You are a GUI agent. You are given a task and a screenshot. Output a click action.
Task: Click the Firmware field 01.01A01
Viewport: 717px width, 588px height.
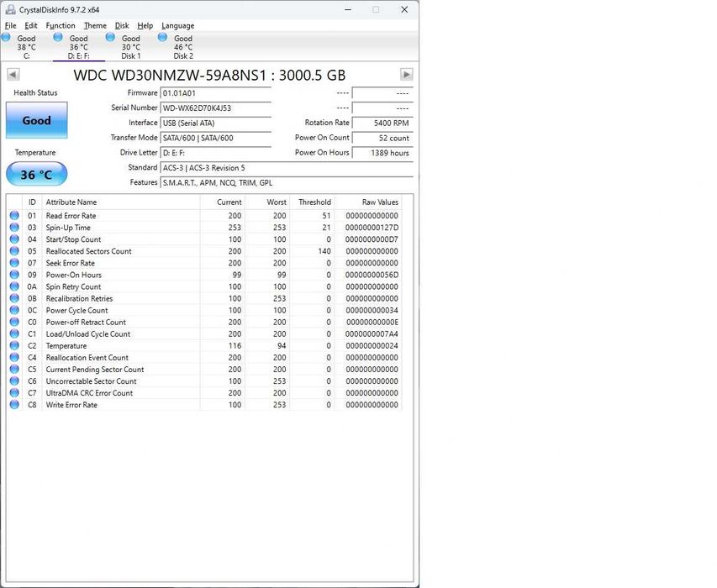point(216,93)
